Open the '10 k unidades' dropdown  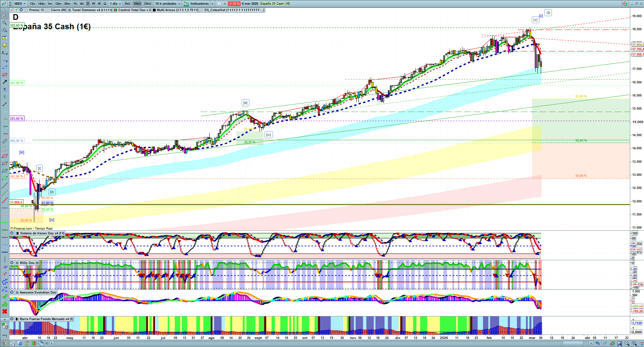(x=167, y=4)
